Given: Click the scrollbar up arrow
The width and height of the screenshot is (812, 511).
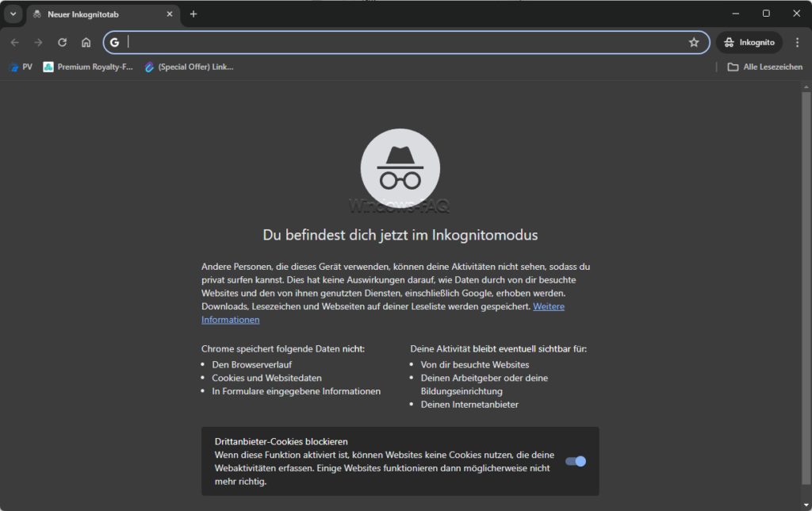Looking at the screenshot, I should (806, 87).
